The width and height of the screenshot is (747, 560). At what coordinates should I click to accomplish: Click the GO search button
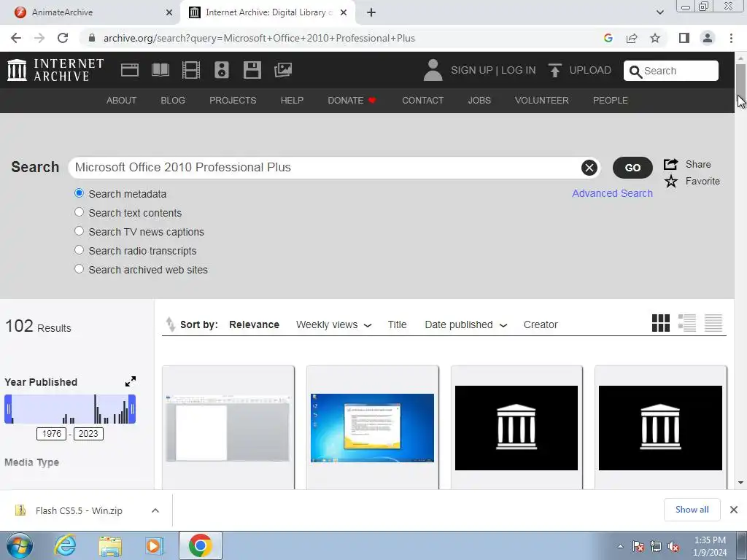tap(632, 168)
